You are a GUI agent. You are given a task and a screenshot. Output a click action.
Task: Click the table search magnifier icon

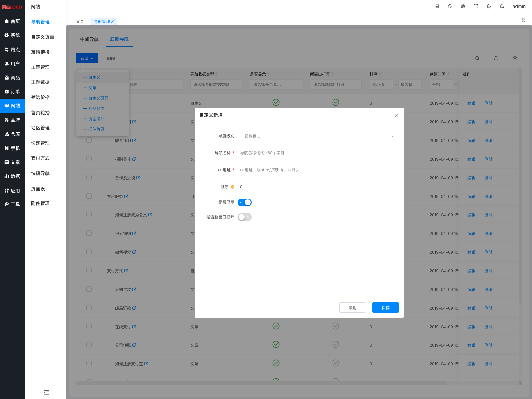pos(477,58)
